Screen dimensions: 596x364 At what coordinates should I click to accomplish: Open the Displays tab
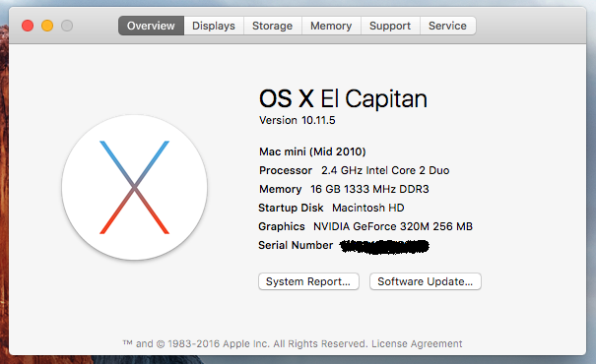[x=214, y=26]
